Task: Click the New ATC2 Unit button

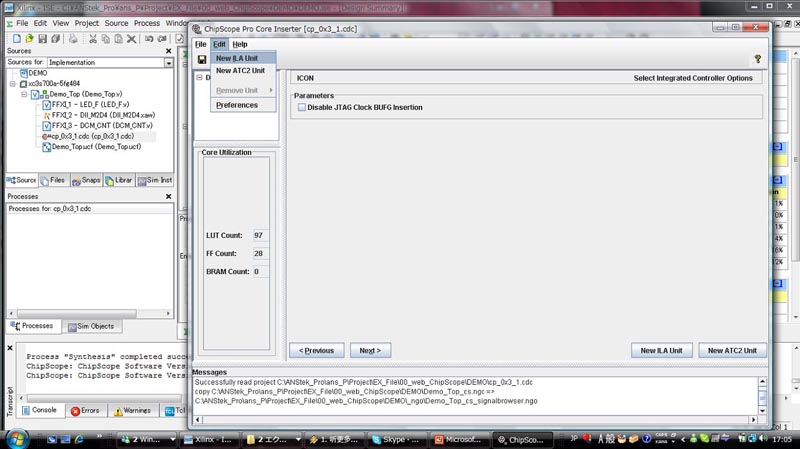Action: 733,351
